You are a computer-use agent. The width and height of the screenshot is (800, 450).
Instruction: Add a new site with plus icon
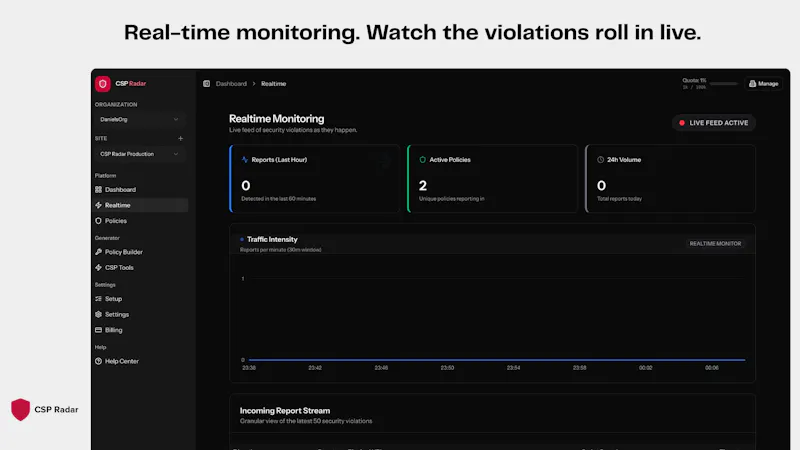[x=180, y=138]
